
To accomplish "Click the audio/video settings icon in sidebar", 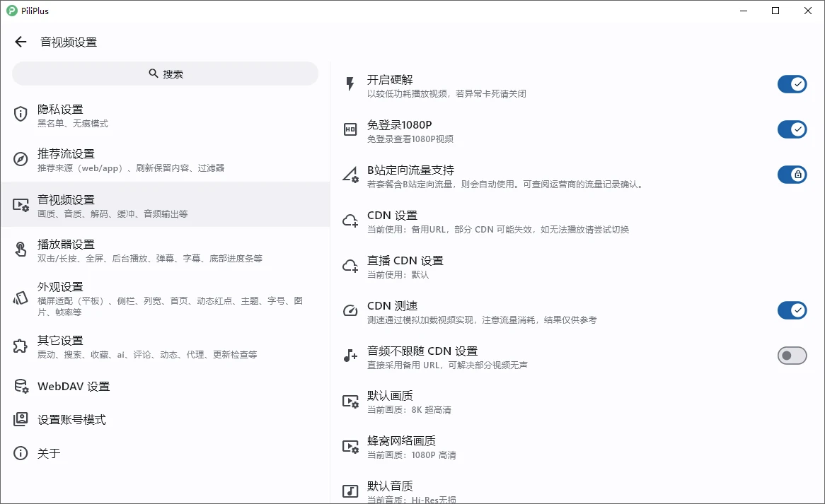I will (19, 204).
